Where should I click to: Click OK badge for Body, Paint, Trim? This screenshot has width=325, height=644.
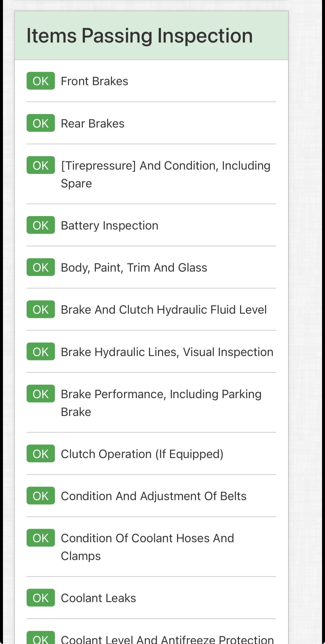point(41,267)
